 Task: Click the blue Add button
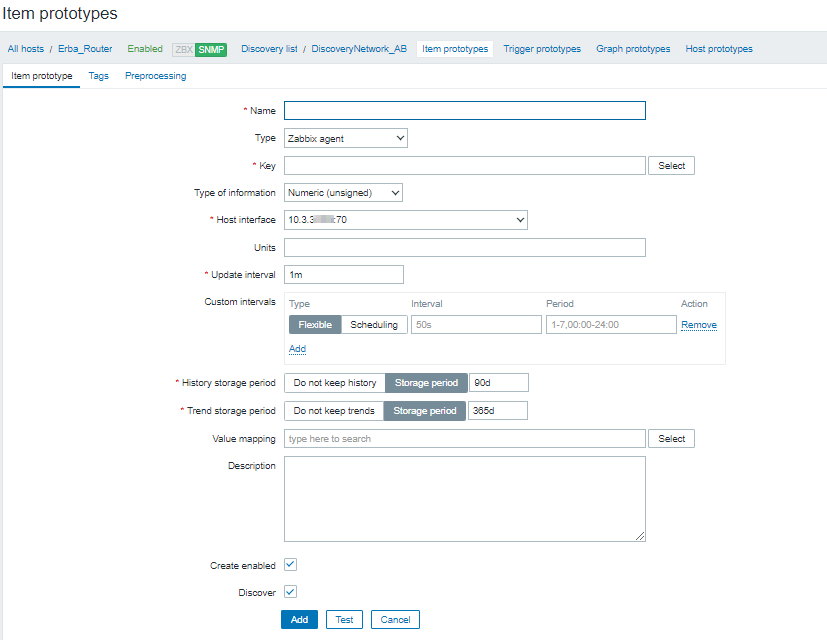point(299,619)
